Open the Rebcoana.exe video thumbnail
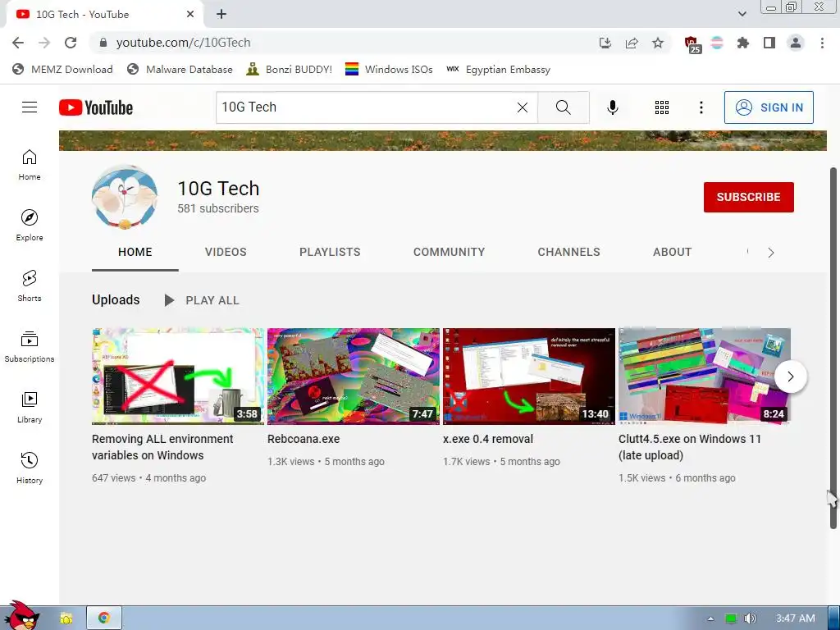This screenshot has width=840, height=630. pyautogui.click(x=353, y=377)
